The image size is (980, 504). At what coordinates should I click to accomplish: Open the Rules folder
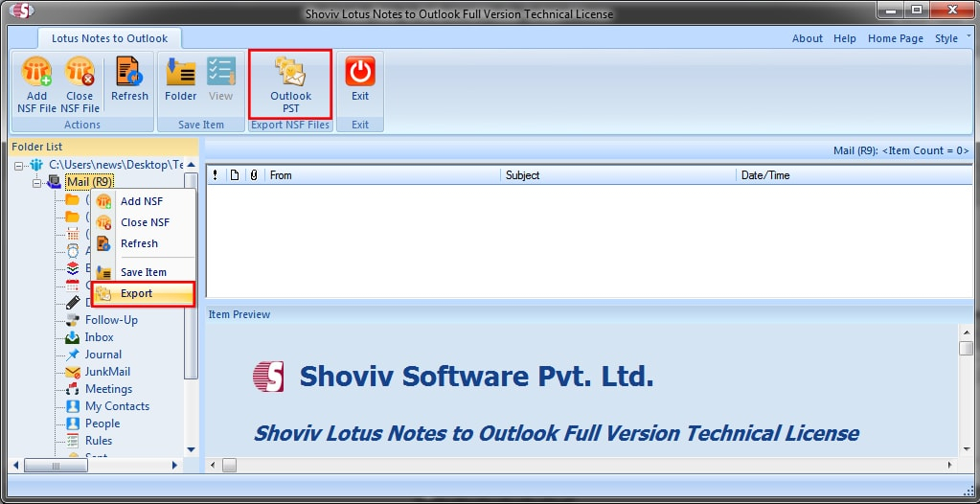click(99, 440)
